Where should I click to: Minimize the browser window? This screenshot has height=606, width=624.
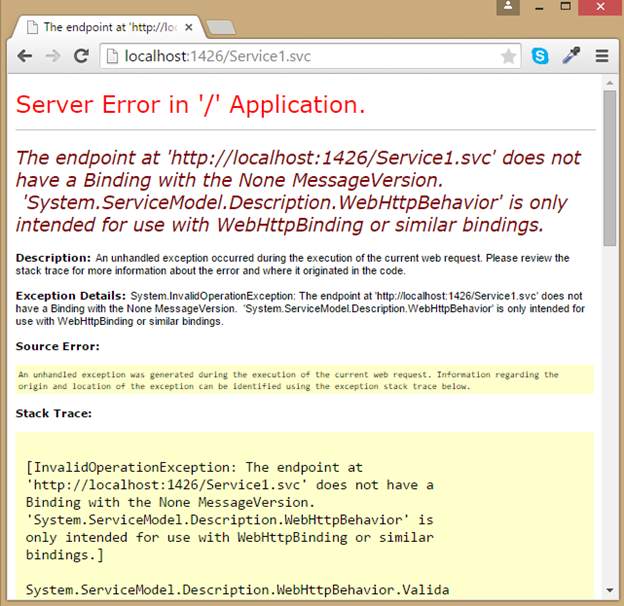539,8
